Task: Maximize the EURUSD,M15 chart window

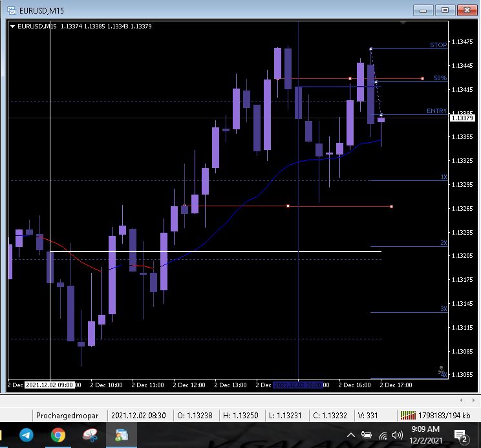Action: click(445, 10)
